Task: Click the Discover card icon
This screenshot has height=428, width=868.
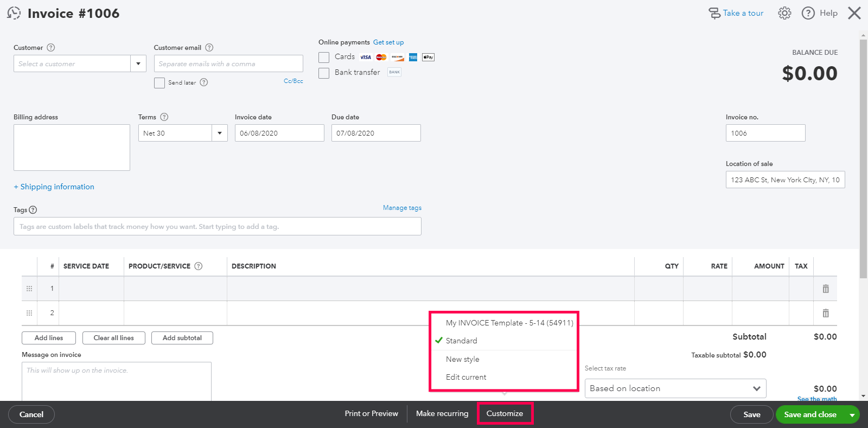Action: pos(398,58)
